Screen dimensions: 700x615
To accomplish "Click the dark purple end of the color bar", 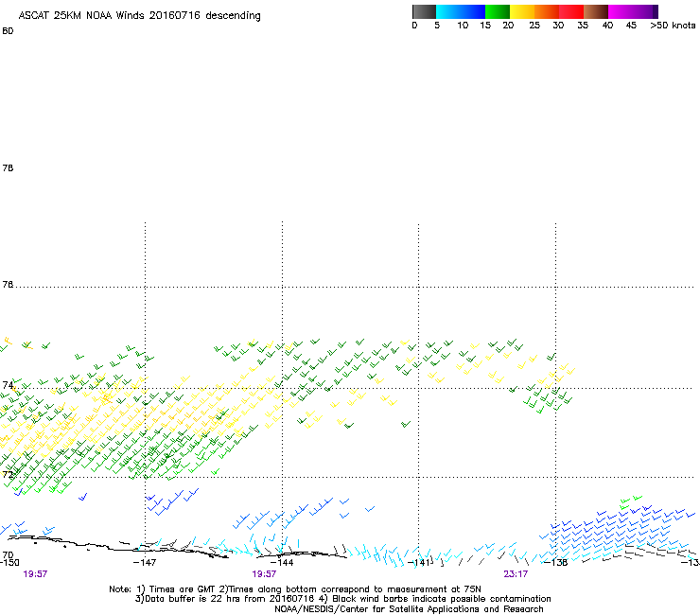I will point(656,11).
